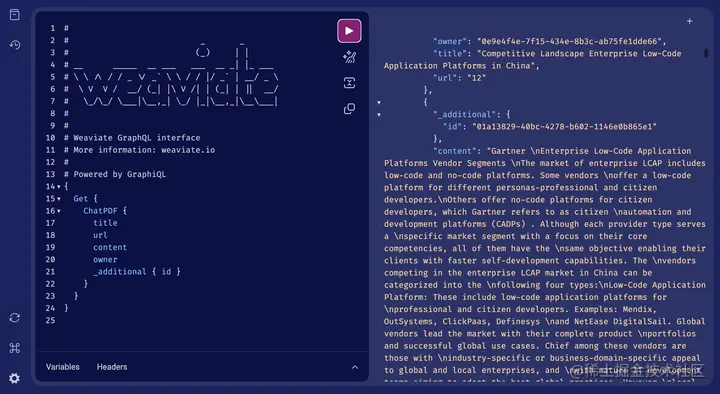Image resolution: width=720 pixels, height=394 pixels.
Task: Click the "owner" field on line 20
Action: 105,259
